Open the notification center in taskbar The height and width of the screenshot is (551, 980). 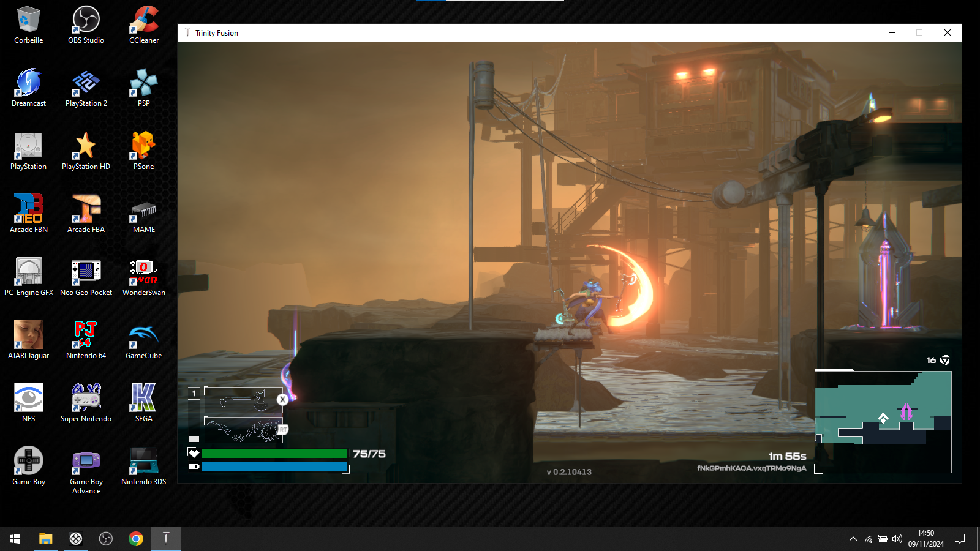[x=960, y=539]
